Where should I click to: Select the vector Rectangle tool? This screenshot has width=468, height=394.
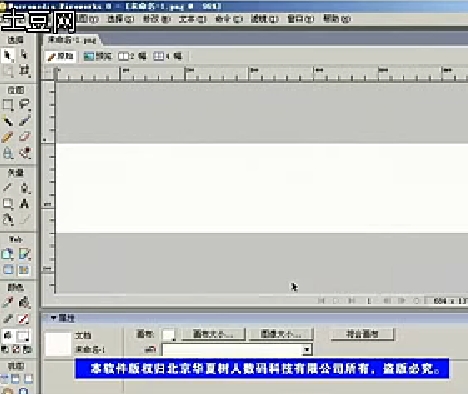pyautogui.click(x=8, y=203)
